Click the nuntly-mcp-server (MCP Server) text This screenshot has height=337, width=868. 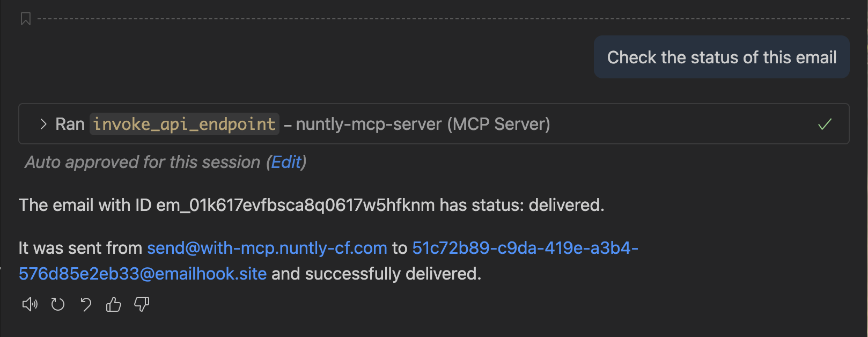click(x=423, y=124)
